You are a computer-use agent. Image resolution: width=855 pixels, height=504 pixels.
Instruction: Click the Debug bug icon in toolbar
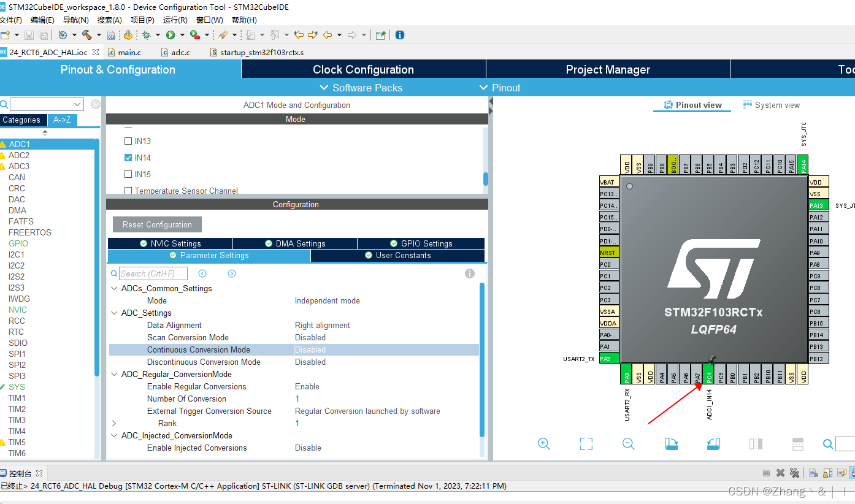point(147,35)
